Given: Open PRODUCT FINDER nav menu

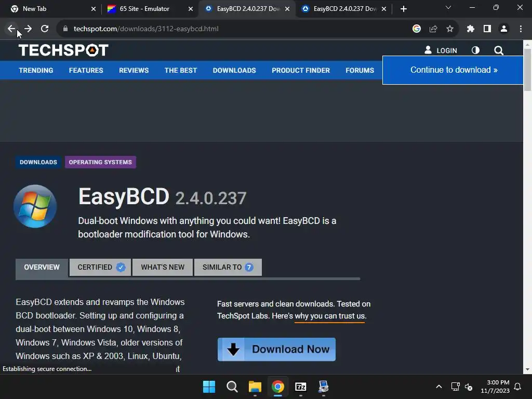Looking at the screenshot, I should coord(301,70).
